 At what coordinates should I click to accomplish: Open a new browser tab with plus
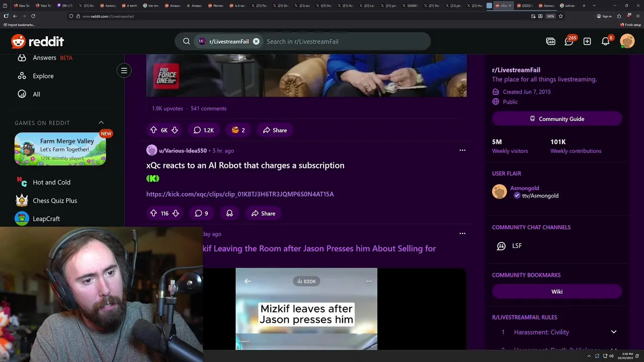click(584, 6)
